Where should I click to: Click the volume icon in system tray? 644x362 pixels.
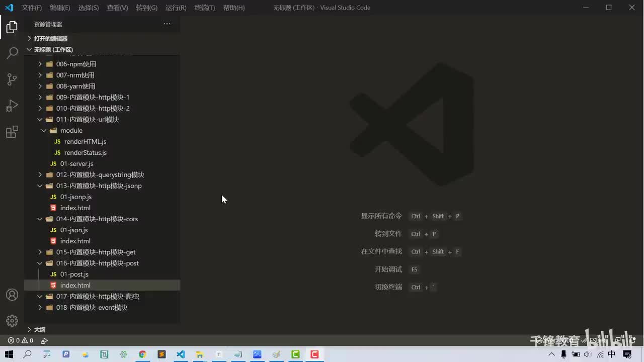pos(587,354)
